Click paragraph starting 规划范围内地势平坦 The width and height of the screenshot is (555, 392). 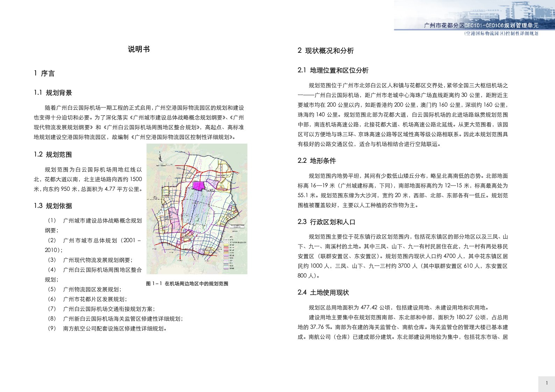coord(403,190)
